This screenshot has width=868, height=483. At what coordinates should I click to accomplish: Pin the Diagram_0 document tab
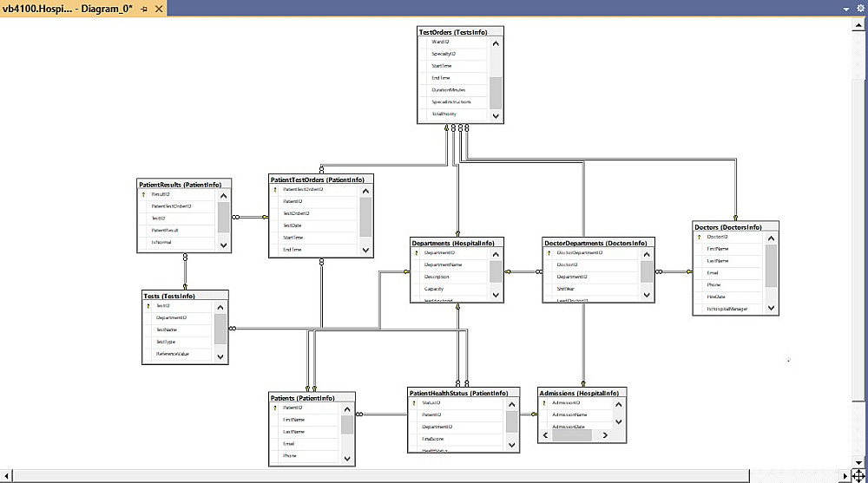(x=144, y=9)
